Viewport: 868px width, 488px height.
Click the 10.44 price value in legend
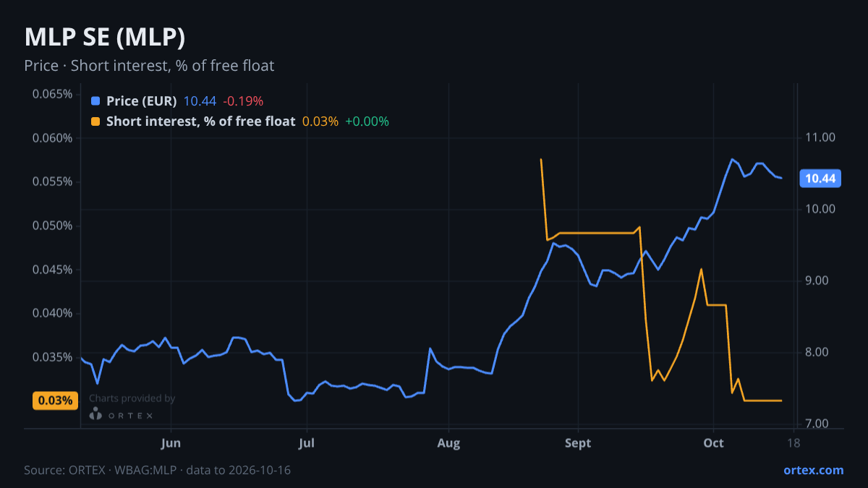click(x=200, y=101)
